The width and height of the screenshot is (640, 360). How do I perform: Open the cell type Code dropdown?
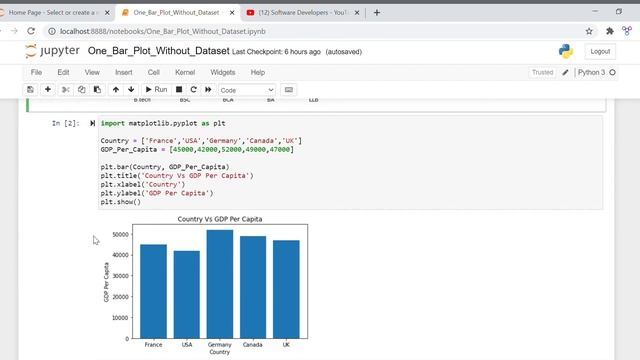[247, 90]
